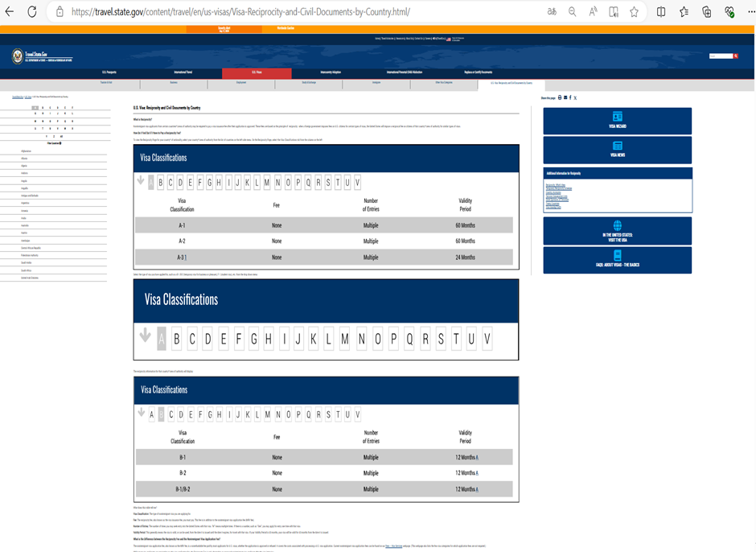Click the footnote A link in B-1/B-2 row
The height and width of the screenshot is (552, 756).
pyautogui.click(x=477, y=489)
